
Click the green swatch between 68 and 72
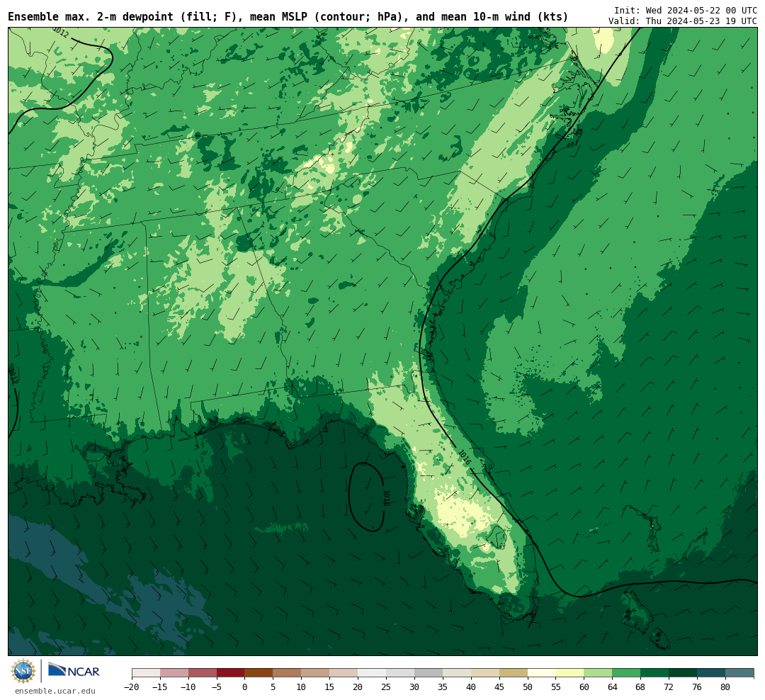pyautogui.click(x=654, y=673)
